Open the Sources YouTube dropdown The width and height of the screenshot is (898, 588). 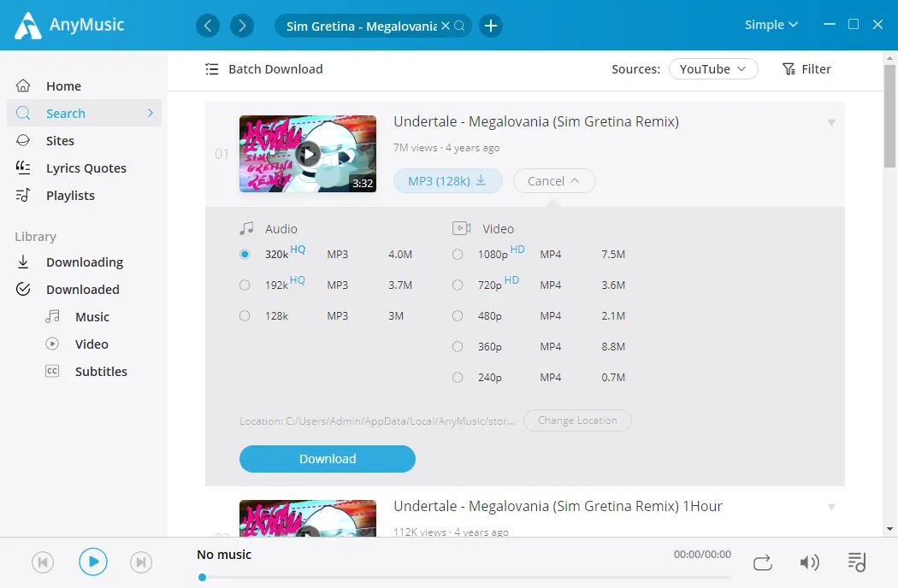pyautogui.click(x=713, y=68)
